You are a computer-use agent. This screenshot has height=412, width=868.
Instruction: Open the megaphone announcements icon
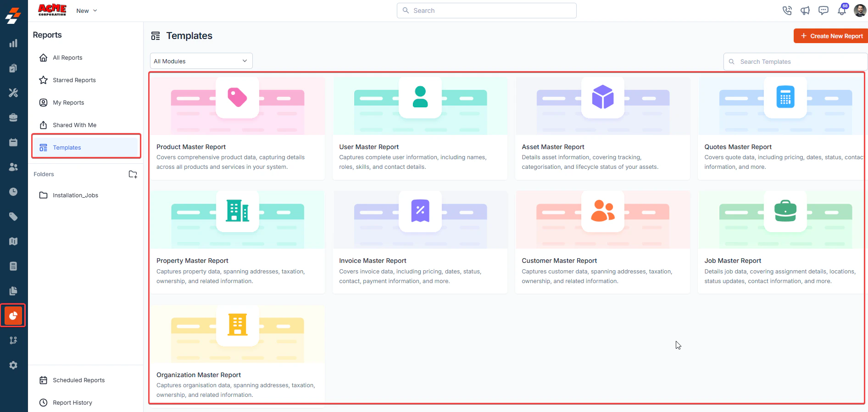805,10
